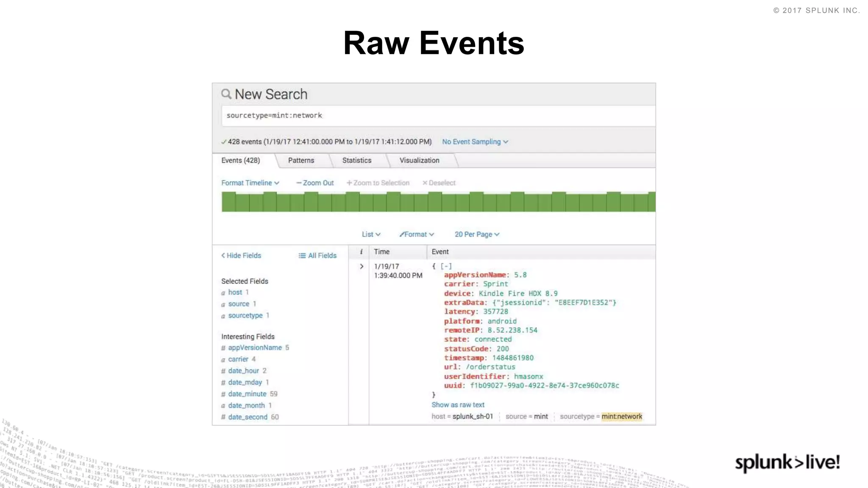Image resolution: width=868 pixels, height=488 pixels.
Task: Click timestamp value 1484861980
Action: [513, 358]
